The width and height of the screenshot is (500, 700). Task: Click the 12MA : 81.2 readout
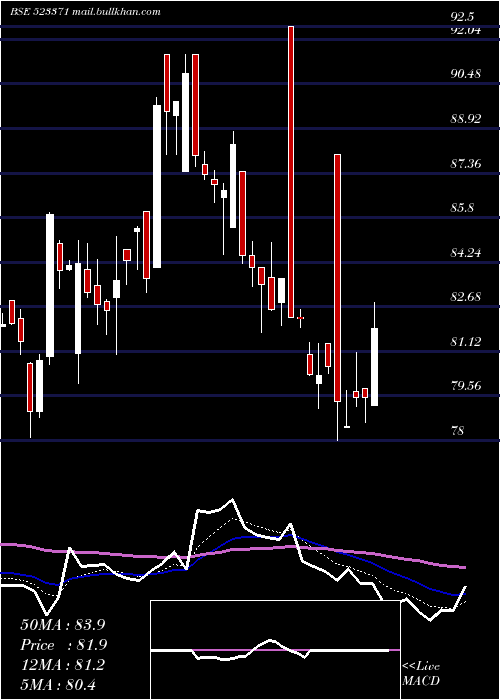62,664
